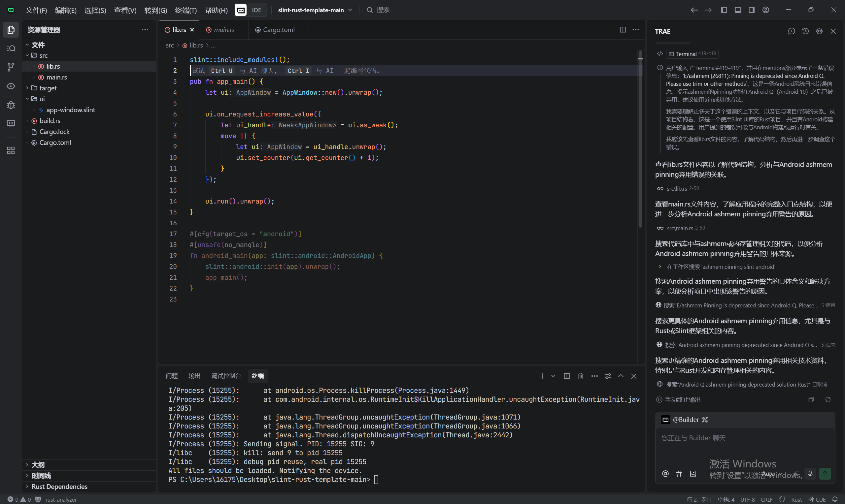
Task: Retry the chat response with refresh icon
Action: click(828, 400)
